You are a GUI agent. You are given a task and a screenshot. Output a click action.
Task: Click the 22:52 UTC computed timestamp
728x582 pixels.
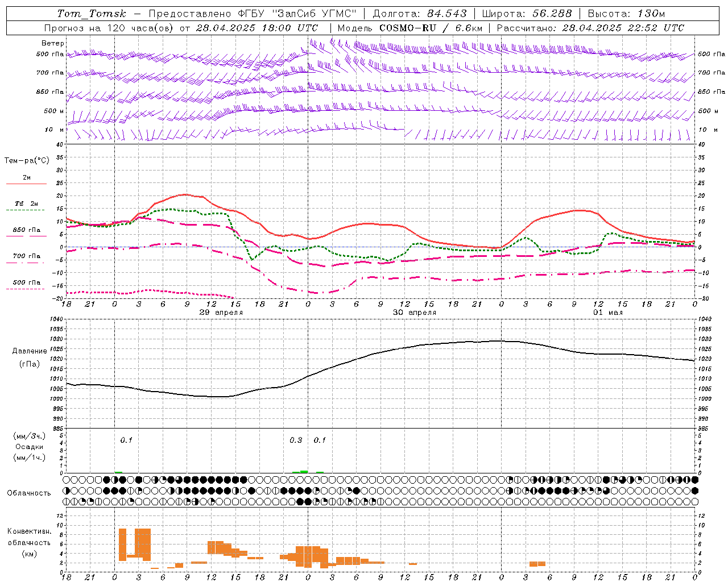[656, 28]
